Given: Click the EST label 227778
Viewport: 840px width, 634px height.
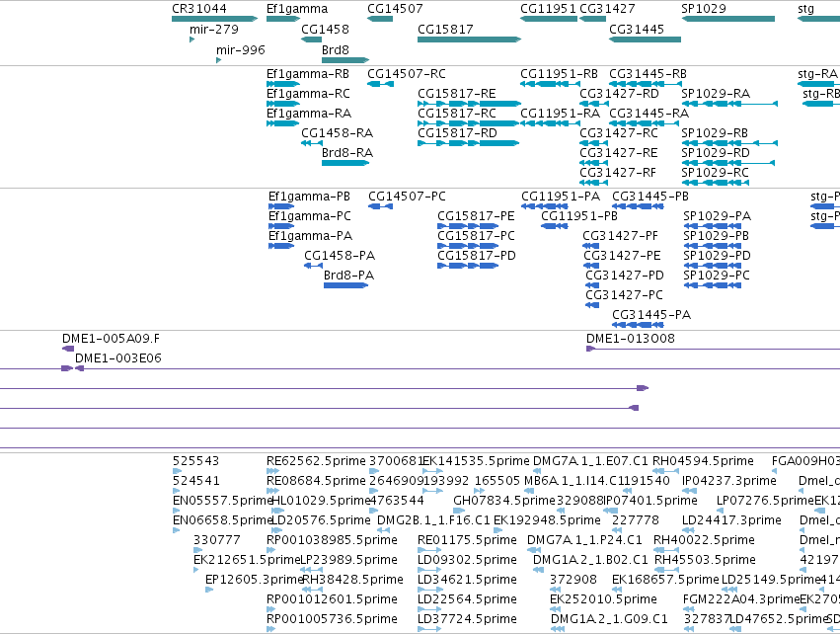Looking at the screenshot, I should (x=636, y=520).
